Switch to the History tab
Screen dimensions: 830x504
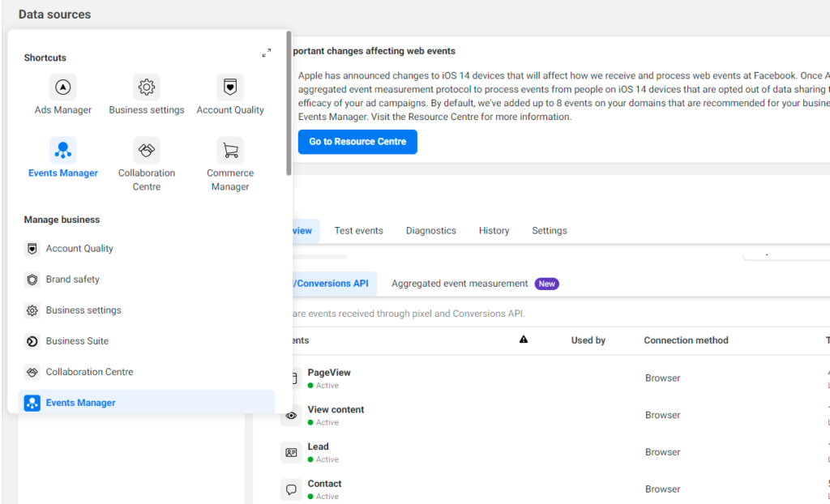pos(494,231)
